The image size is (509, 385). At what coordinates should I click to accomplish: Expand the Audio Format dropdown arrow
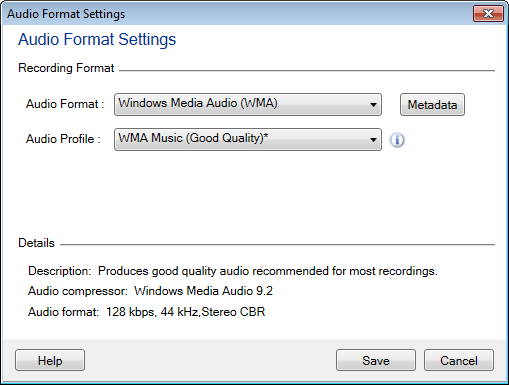[373, 105]
